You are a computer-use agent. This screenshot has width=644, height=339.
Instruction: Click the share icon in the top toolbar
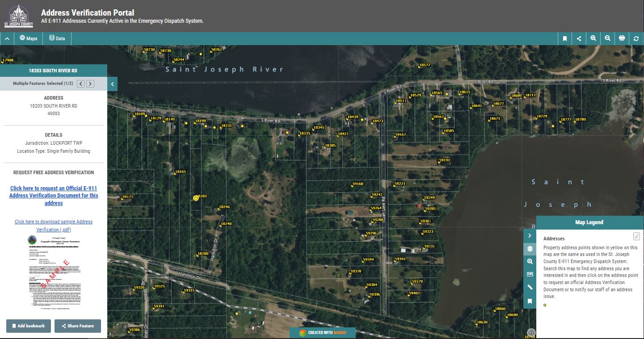pyautogui.click(x=579, y=38)
